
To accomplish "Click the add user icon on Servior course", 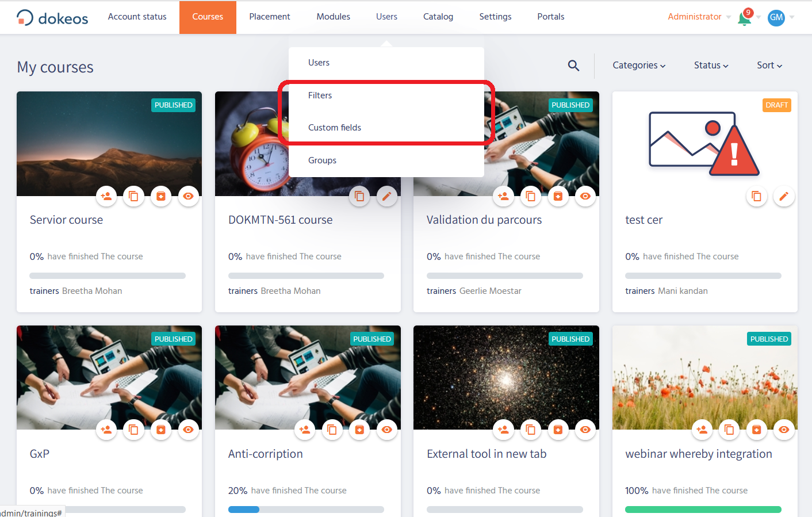I will point(106,196).
